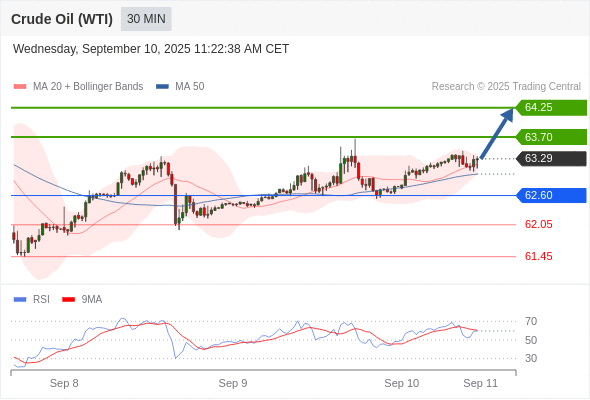
Task: Click the Research © 2025 Trading Central credit
Action: point(506,87)
